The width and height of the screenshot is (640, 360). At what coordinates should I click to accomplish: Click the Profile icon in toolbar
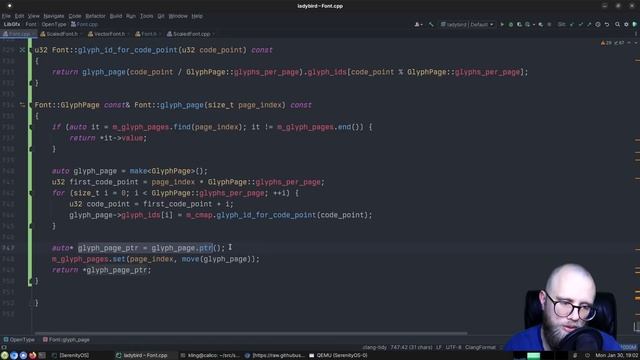[528, 24]
